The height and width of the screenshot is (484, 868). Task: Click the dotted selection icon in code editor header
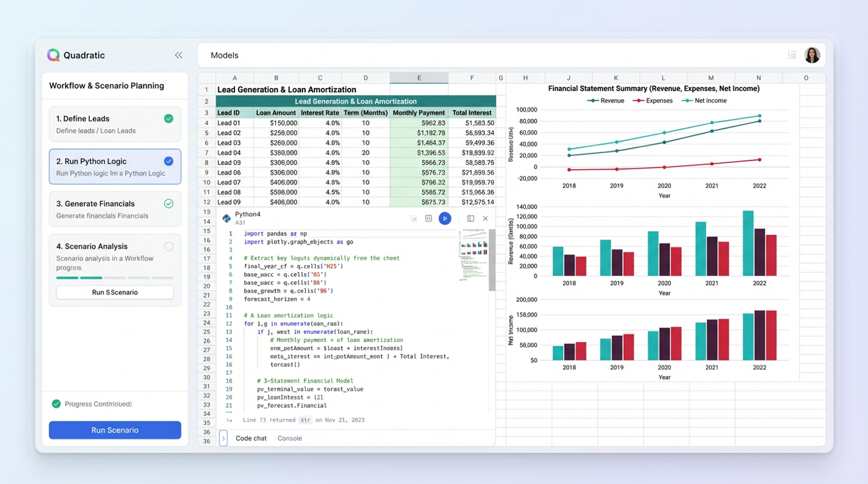click(x=414, y=219)
